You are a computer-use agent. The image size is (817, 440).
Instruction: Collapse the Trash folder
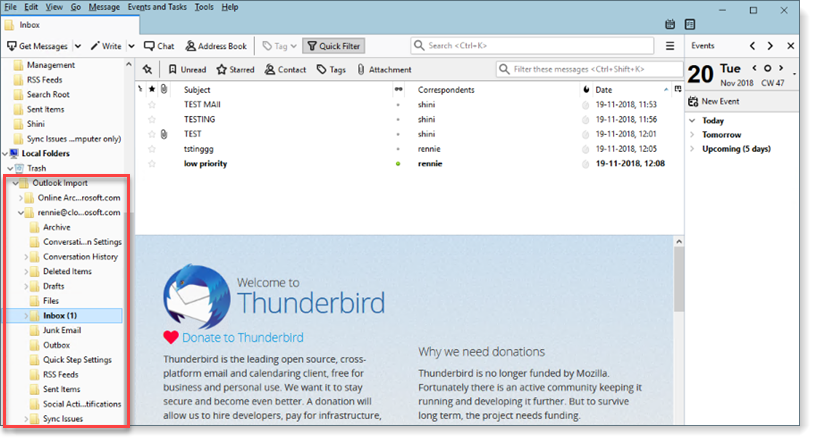(10, 168)
